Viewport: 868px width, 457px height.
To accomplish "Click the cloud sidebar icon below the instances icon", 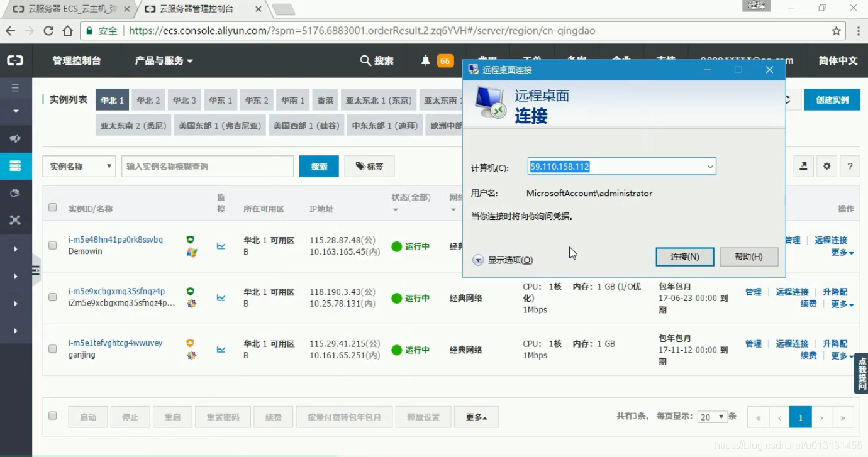I will pyautogui.click(x=15, y=193).
